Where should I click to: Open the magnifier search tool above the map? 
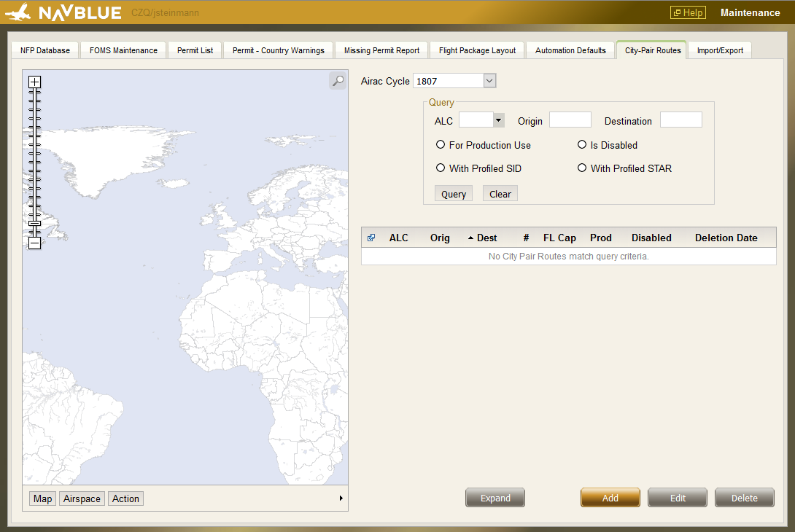tap(338, 80)
